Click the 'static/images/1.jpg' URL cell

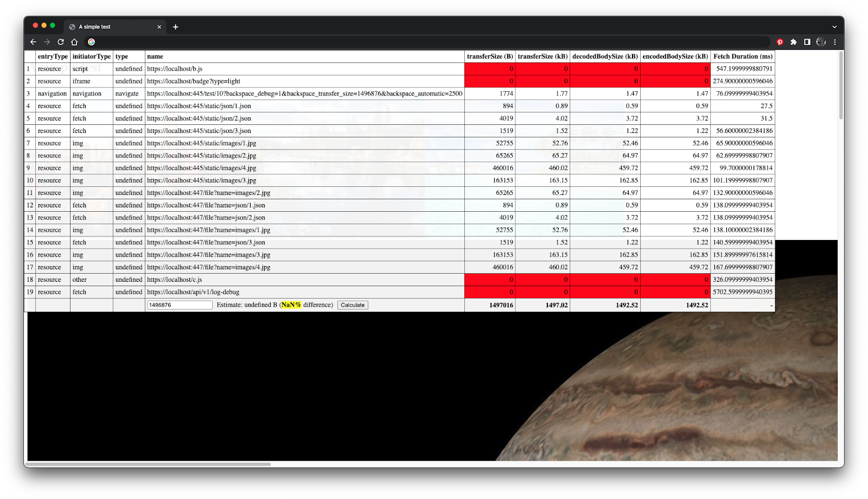tap(305, 143)
